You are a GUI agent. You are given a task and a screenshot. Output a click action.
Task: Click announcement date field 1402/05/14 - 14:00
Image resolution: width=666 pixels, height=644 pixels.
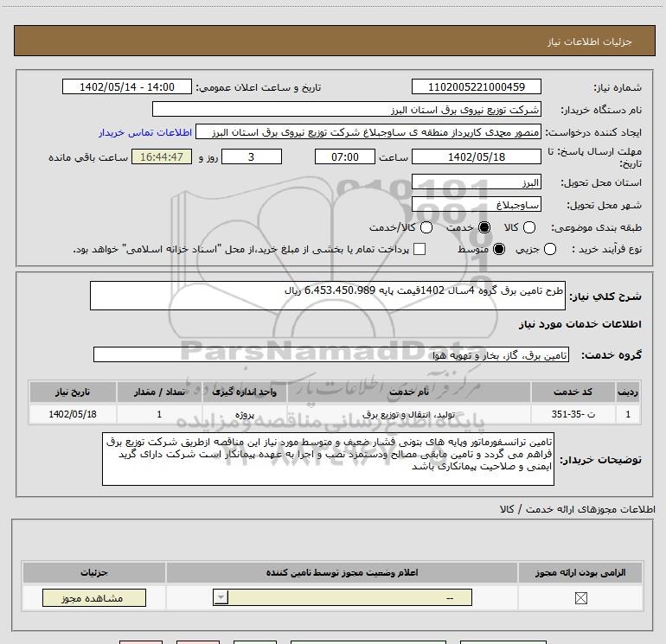coord(127,87)
